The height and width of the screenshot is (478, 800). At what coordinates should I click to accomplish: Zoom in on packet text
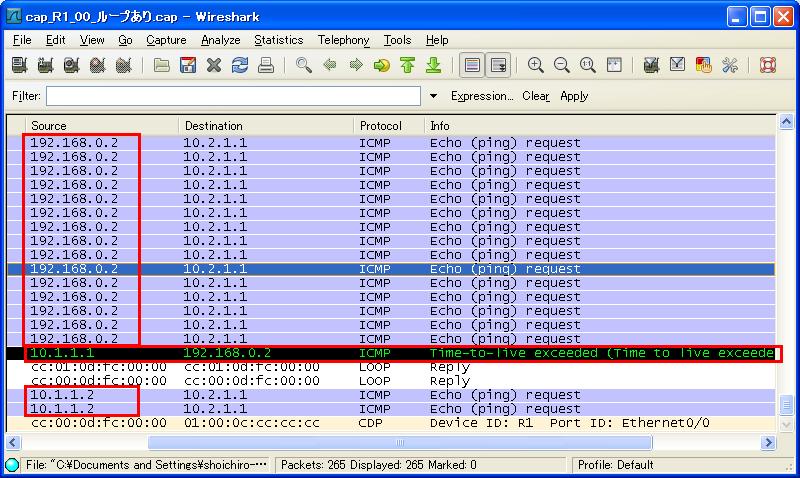pos(535,65)
